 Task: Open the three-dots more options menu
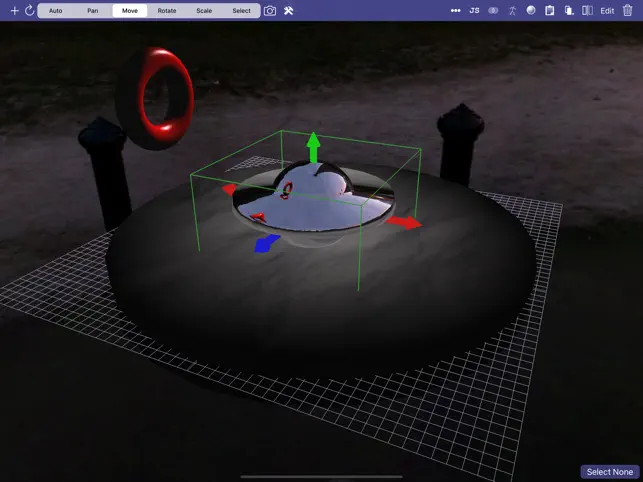pos(455,11)
